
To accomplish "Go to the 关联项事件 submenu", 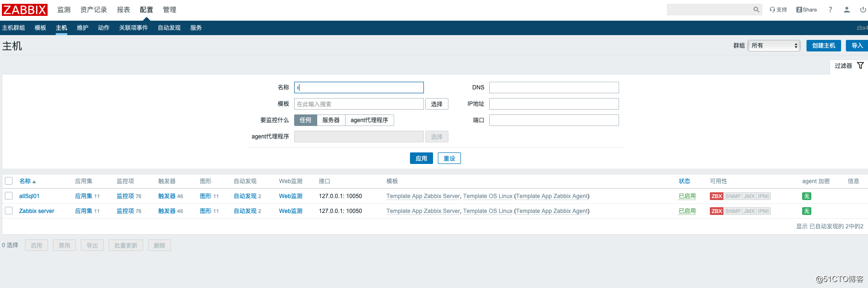I will click(134, 28).
